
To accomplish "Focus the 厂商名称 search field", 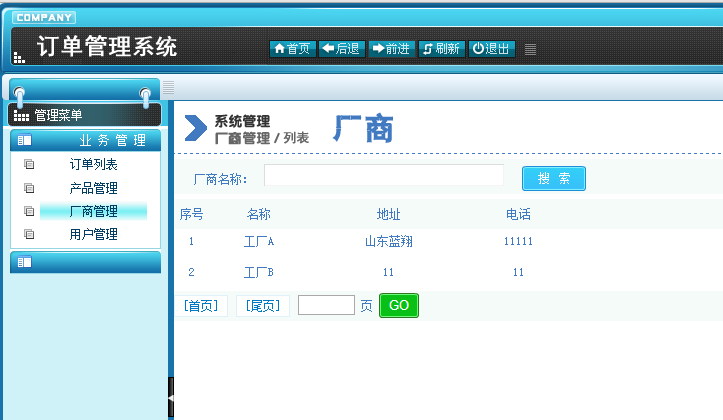I will click(x=384, y=175).
